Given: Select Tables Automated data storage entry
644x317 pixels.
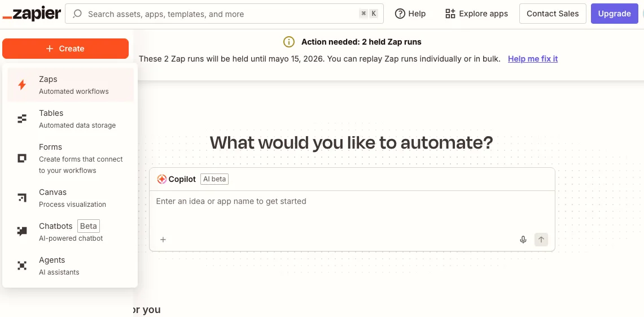Looking at the screenshot, I should [77, 119].
